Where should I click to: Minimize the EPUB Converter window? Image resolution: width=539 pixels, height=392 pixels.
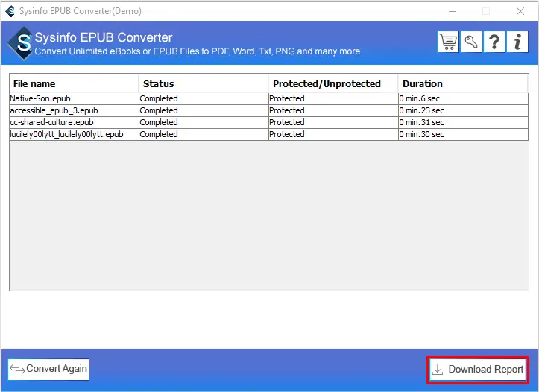coord(452,11)
